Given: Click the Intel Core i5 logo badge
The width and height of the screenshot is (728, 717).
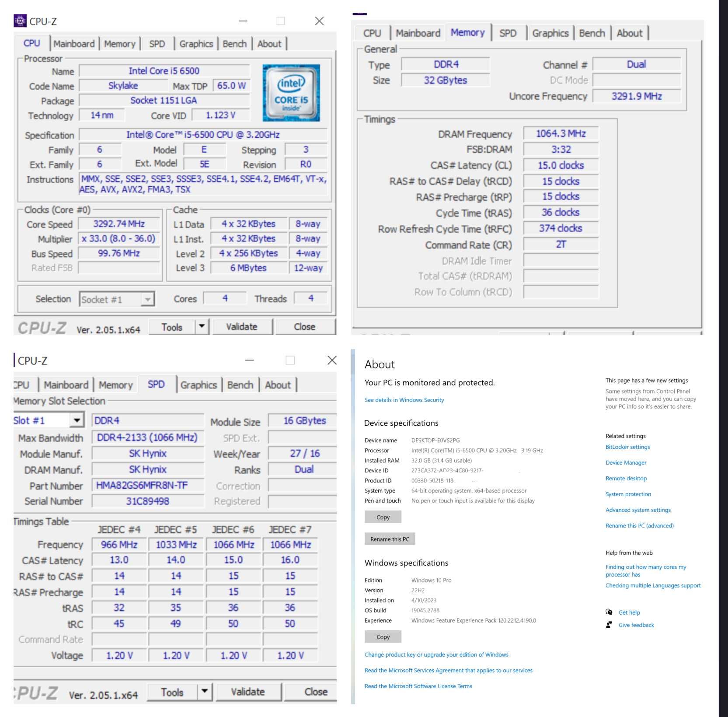Looking at the screenshot, I should coord(291,93).
